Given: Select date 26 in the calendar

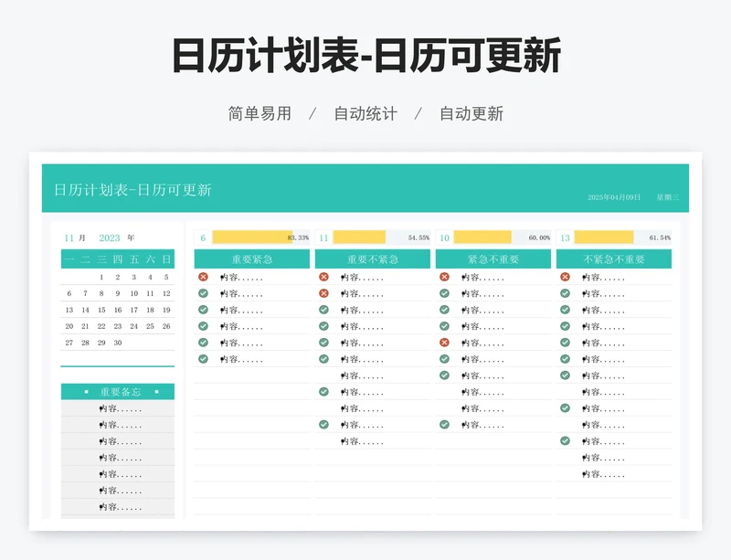Looking at the screenshot, I should 166,326.
